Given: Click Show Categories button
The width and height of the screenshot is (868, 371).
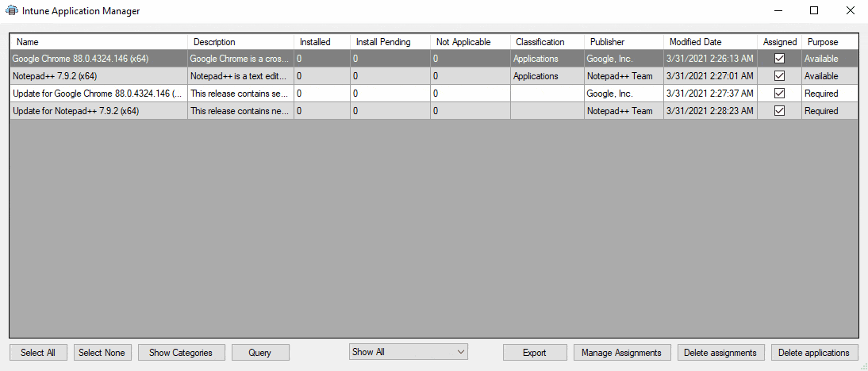Looking at the screenshot, I should 180,353.
